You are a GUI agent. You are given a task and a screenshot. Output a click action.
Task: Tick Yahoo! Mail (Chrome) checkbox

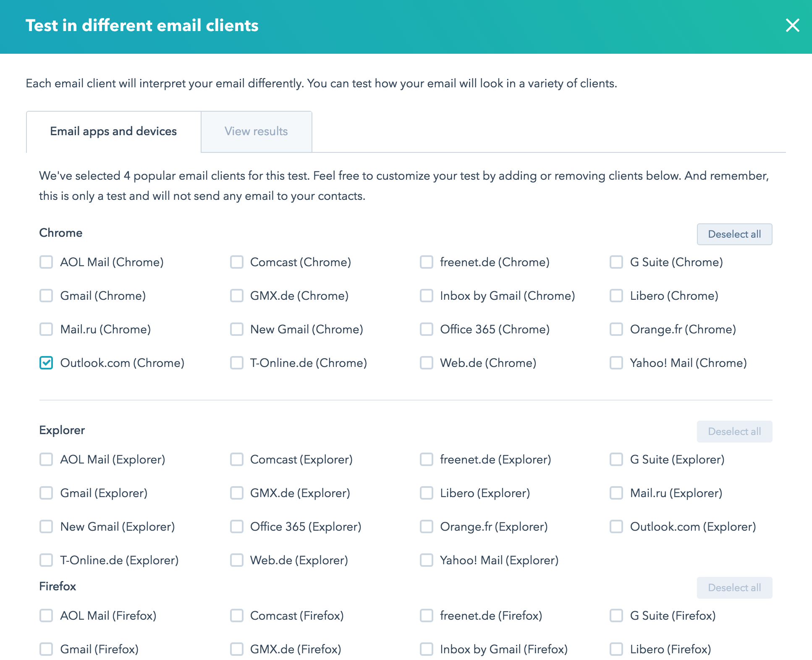pyautogui.click(x=616, y=363)
